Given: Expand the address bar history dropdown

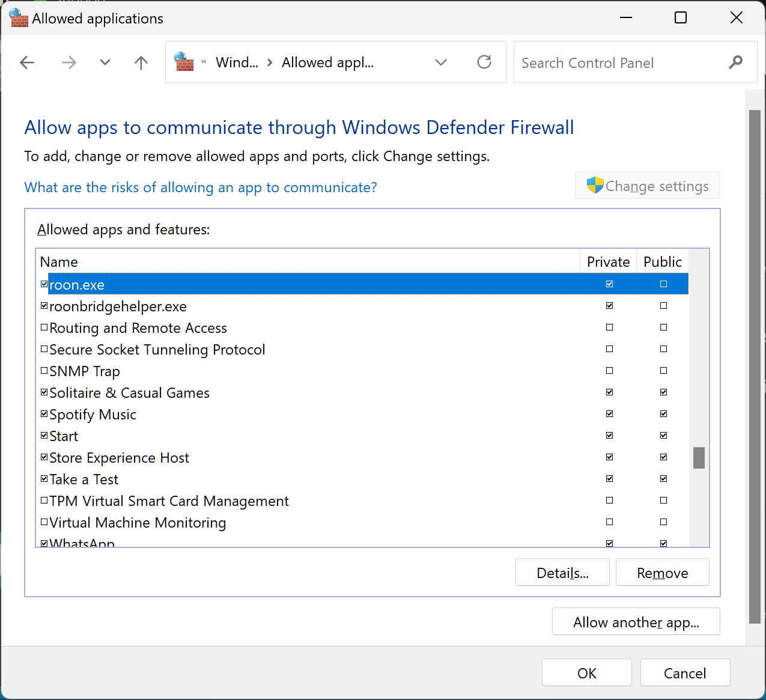Looking at the screenshot, I should click(x=441, y=62).
